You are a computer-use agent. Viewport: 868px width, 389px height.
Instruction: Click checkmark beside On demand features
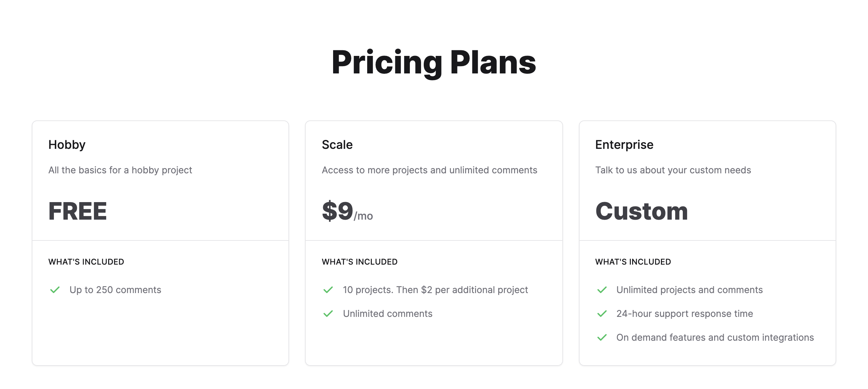602,337
